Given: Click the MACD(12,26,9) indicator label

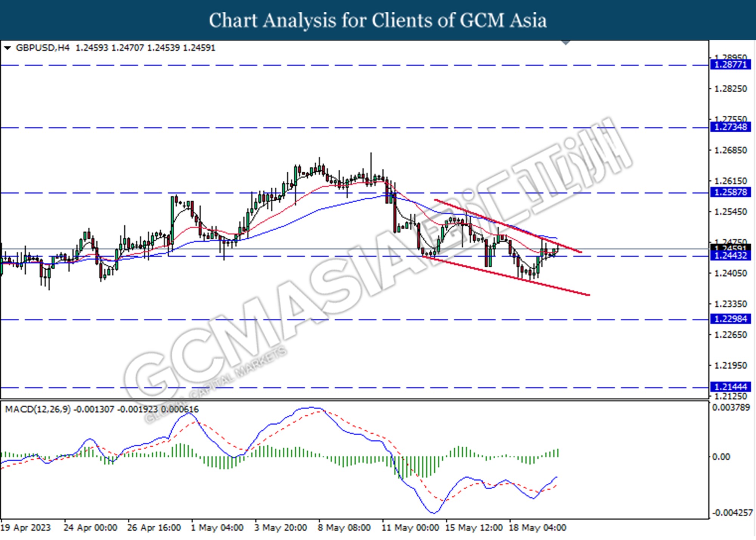Looking at the screenshot, I should tap(38, 409).
